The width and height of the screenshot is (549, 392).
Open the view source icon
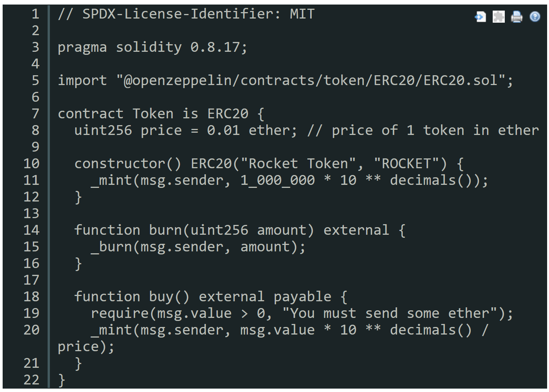coord(480,17)
